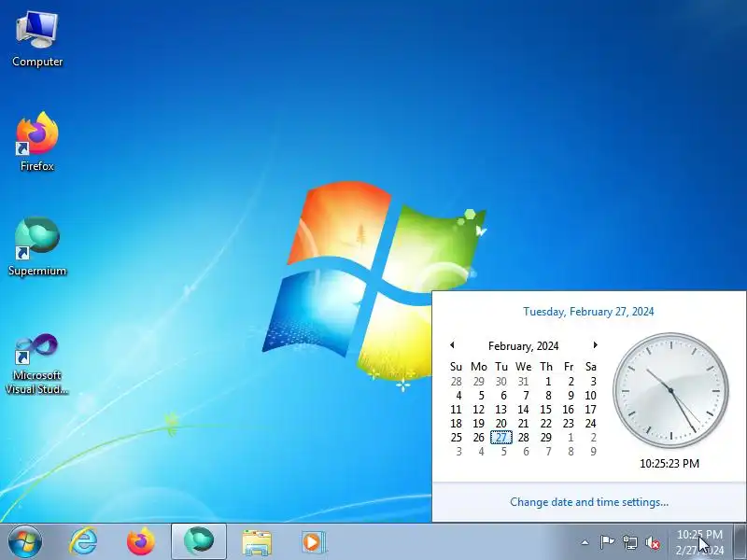Screen dimensions: 747x560
Task: Click the Tuesday, February 27, 2024 date link
Action: pyautogui.click(x=588, y=312)
